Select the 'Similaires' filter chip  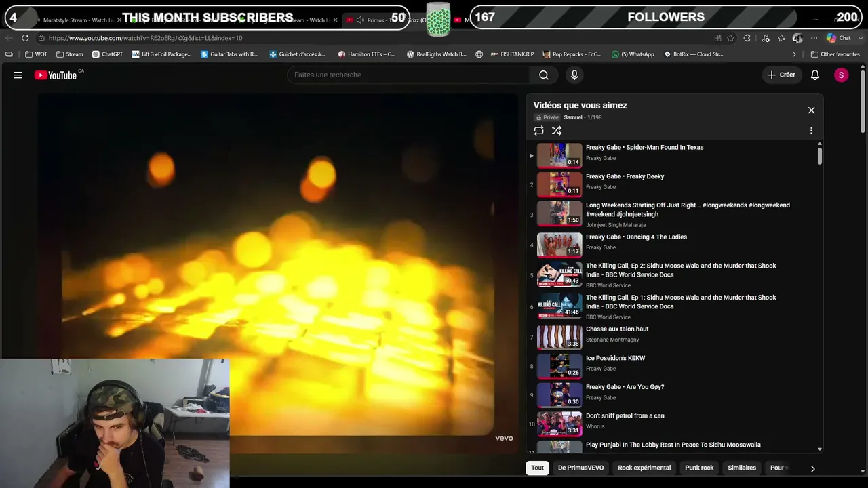[x=742, y=468]
